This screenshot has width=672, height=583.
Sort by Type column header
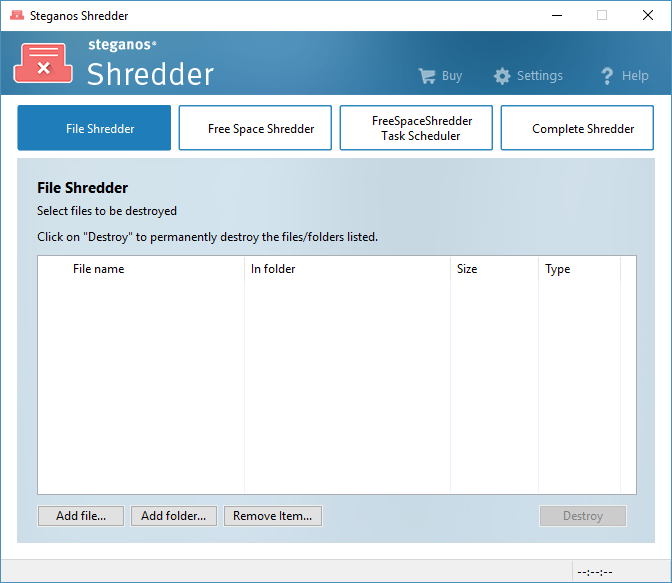[579, 269]
